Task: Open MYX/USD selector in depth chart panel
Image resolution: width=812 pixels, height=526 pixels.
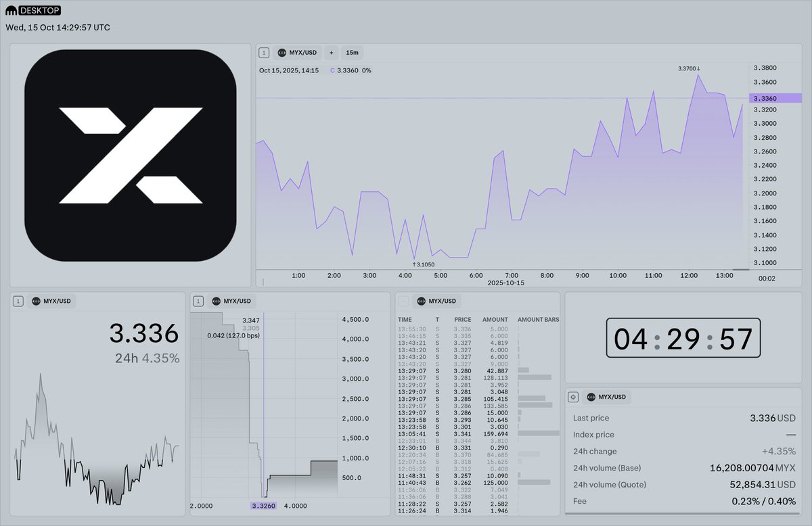Action: click(231, 301)
